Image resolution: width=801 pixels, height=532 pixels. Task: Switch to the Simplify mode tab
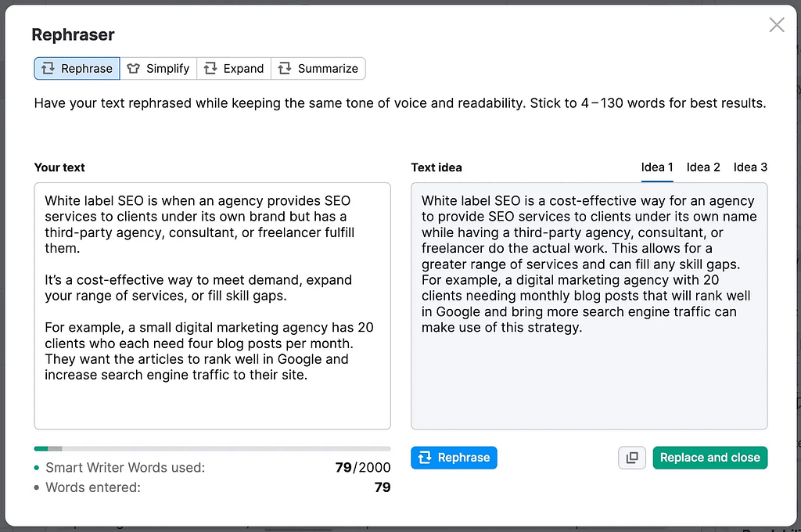[159, 69]
